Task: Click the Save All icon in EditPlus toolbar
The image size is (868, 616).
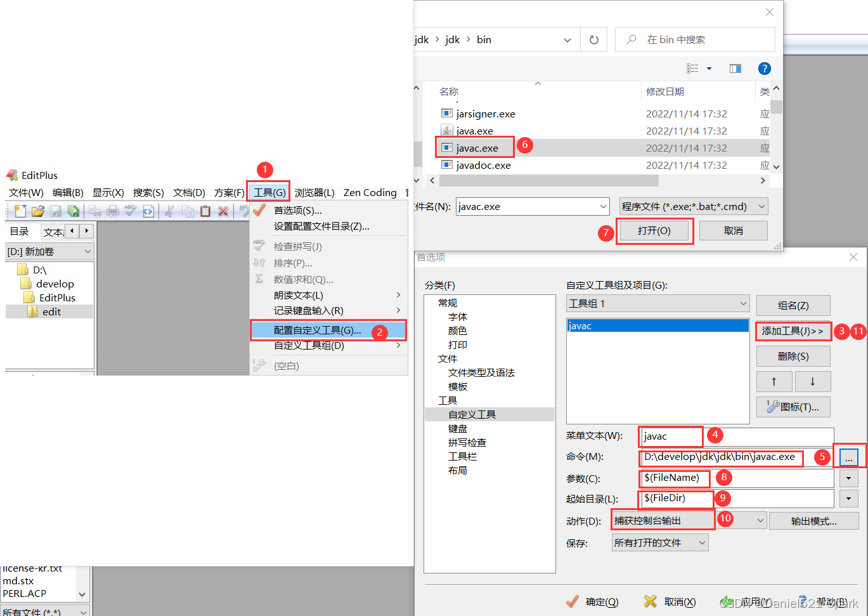Action: point(74,211)
